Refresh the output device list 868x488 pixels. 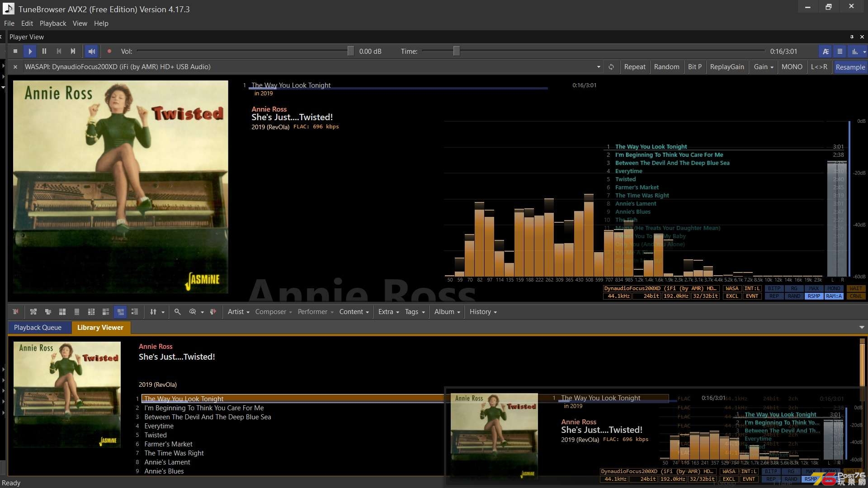click(x=611, y=67)
